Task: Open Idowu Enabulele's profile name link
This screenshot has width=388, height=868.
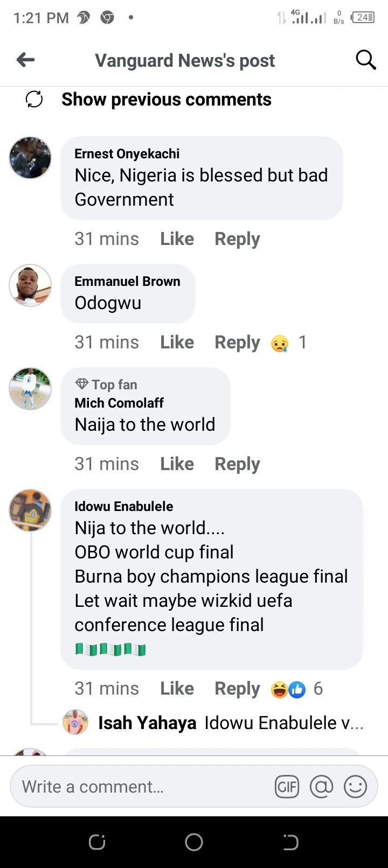Action: click(x=124, y=506)
